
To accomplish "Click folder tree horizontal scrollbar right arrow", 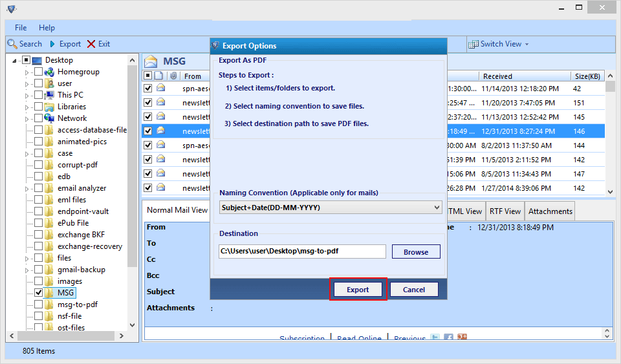I will (122, 336).
